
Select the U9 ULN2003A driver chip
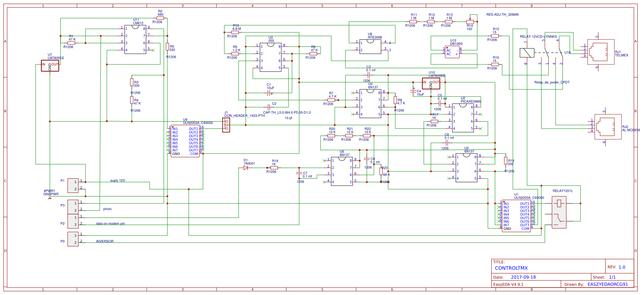pyautogui.click(x=185, y=141)
